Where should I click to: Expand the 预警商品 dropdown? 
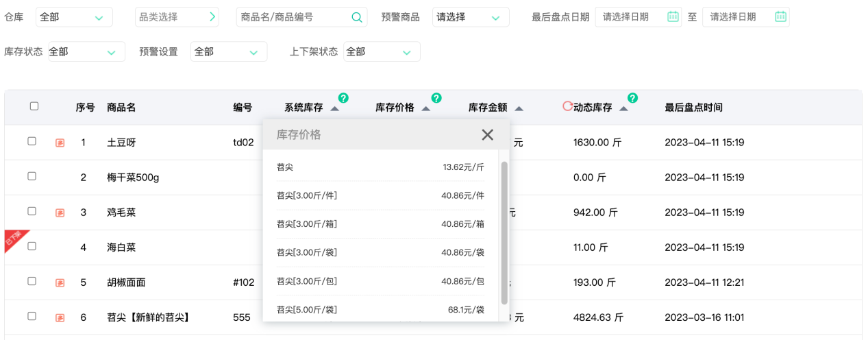[470, 17]
